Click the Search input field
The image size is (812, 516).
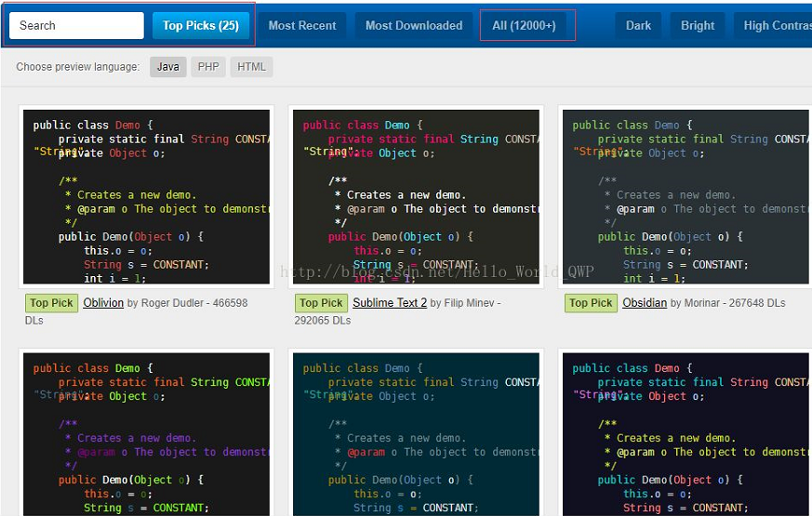point(76,25)
